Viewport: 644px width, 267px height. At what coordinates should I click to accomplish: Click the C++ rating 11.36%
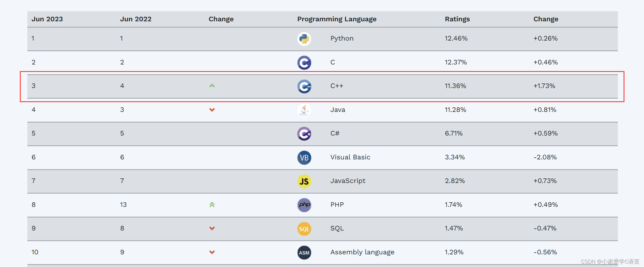tap(455, 86)
